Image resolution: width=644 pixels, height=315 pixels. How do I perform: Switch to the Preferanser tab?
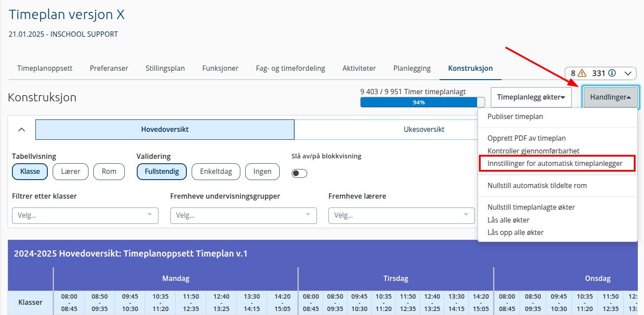tap(109, 68)
